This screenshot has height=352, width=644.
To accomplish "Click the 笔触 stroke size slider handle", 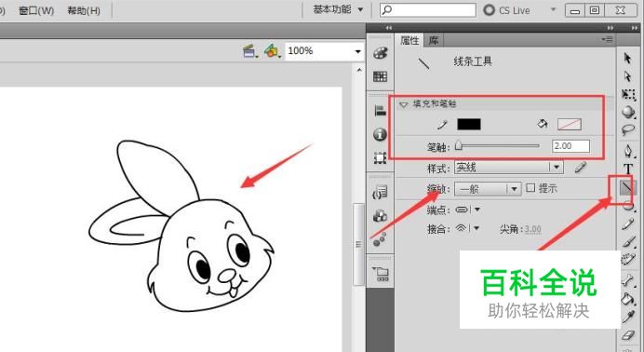I will pos(459,145).
